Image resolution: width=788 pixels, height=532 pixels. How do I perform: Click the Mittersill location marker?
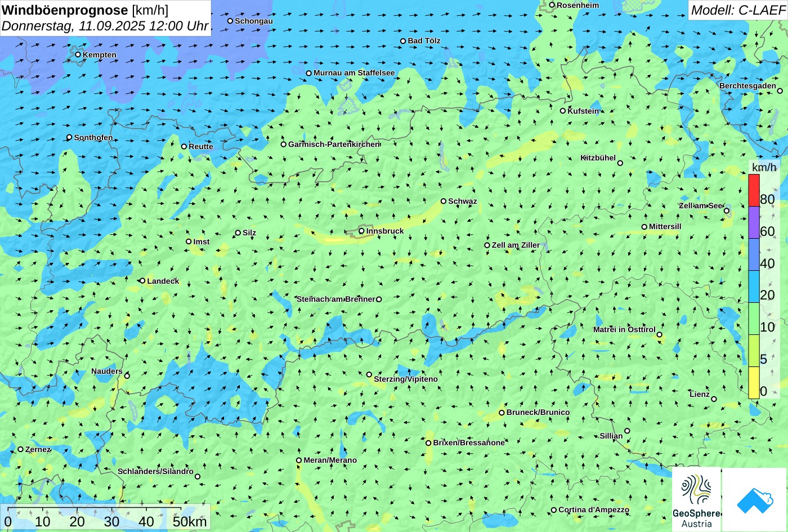tap(644, 227)
